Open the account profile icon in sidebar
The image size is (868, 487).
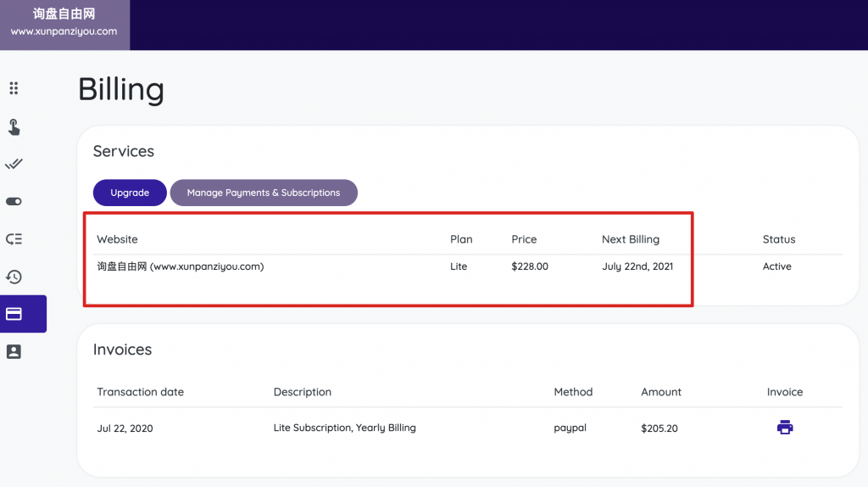coord(14,351)
